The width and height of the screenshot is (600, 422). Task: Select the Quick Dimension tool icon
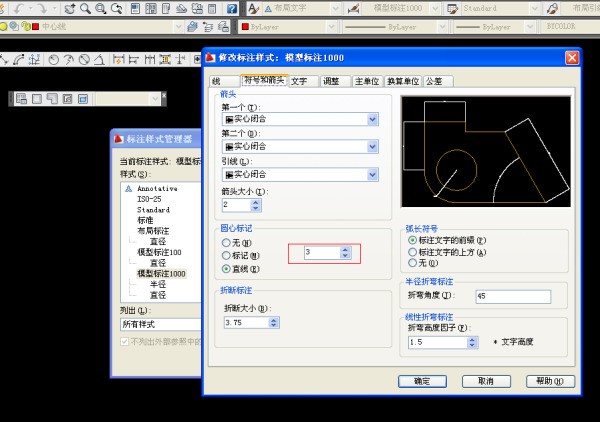coord(119,59)
